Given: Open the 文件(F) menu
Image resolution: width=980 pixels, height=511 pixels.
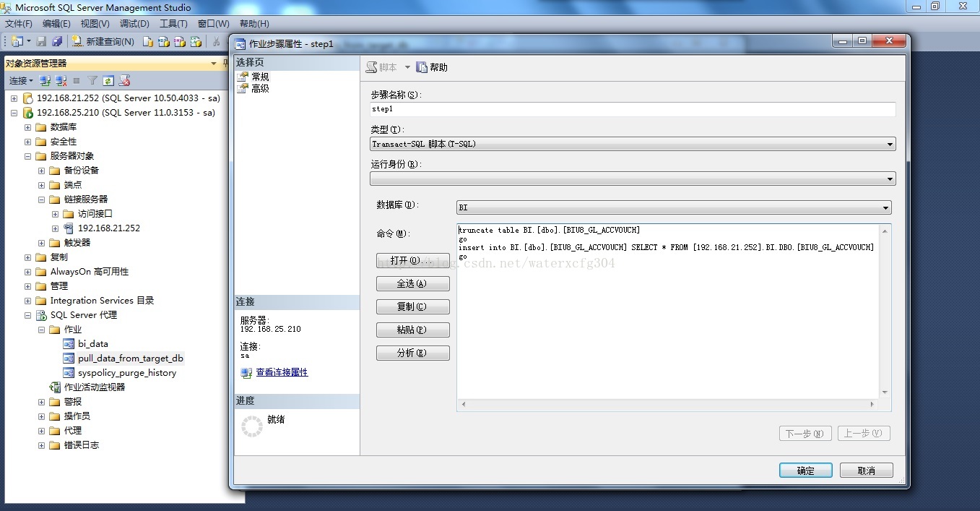Looking at the screenshot, I should pyautogui.click(x=19, y=24).
